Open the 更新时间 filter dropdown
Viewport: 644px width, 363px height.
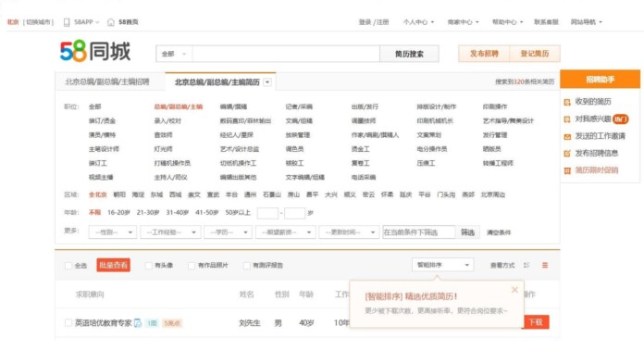[x=349, y=232]
